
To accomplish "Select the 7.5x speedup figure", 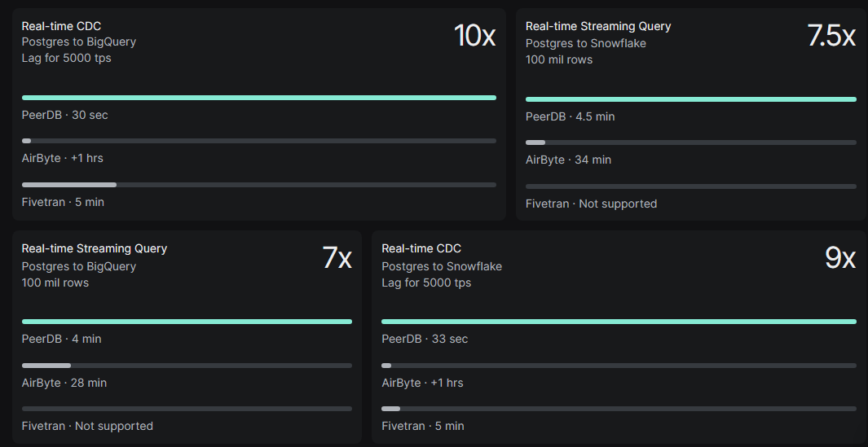I will click(831, 36).
